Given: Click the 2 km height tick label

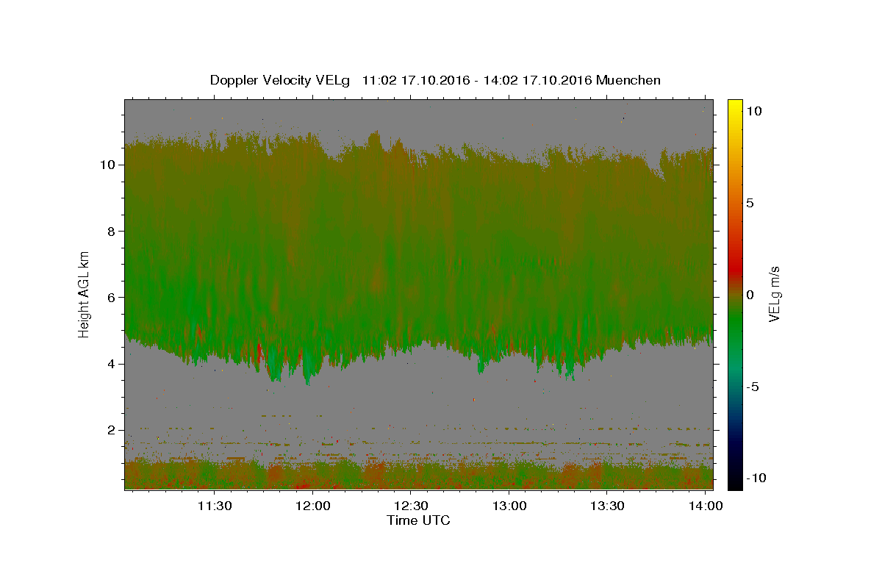Looking at the screenshot, I should coord(112,430).
